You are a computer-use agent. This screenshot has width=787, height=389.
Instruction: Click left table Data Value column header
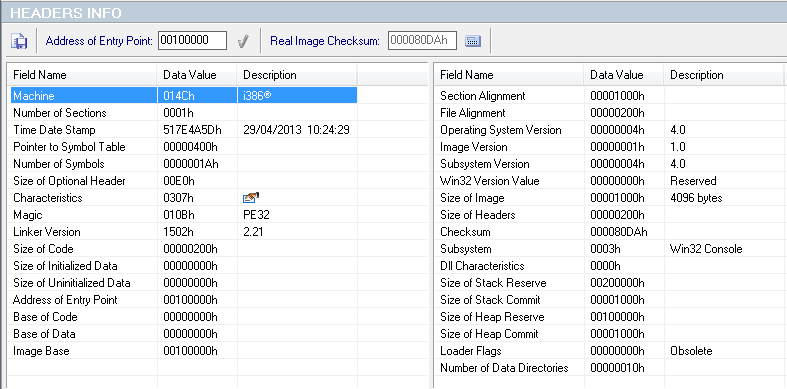pyautogui.click(x=197, y=75)
